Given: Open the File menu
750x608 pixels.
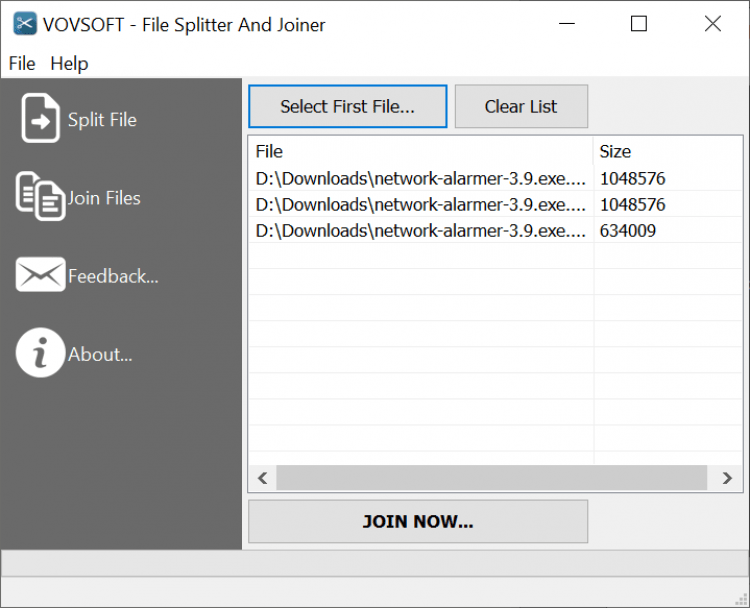Looking at the screenshot, I should [x=21, y=63].
